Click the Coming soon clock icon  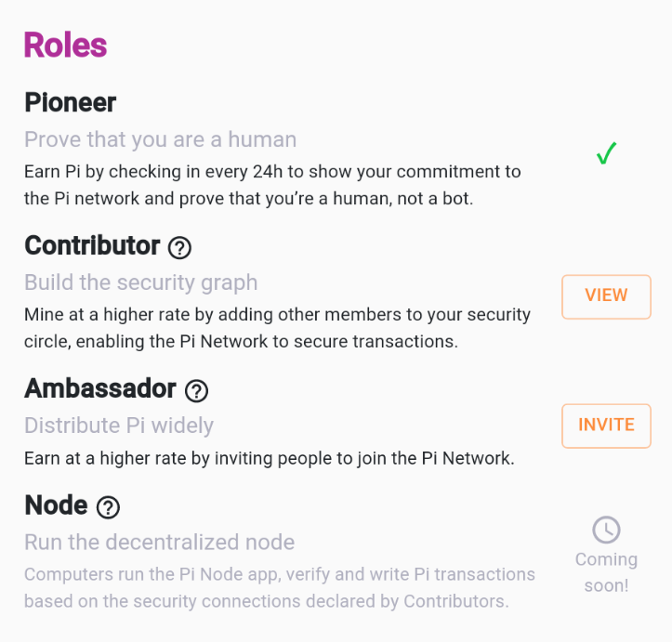pos(606,530)
